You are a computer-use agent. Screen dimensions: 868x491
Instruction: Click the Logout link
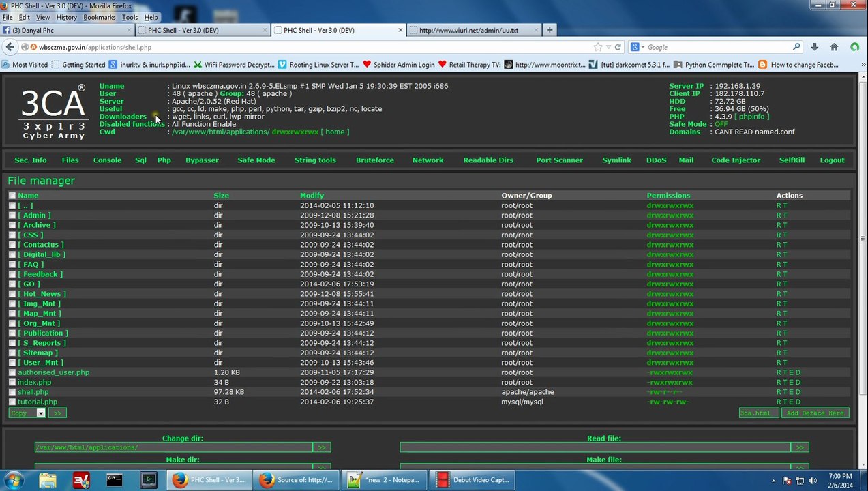(832, 160)
